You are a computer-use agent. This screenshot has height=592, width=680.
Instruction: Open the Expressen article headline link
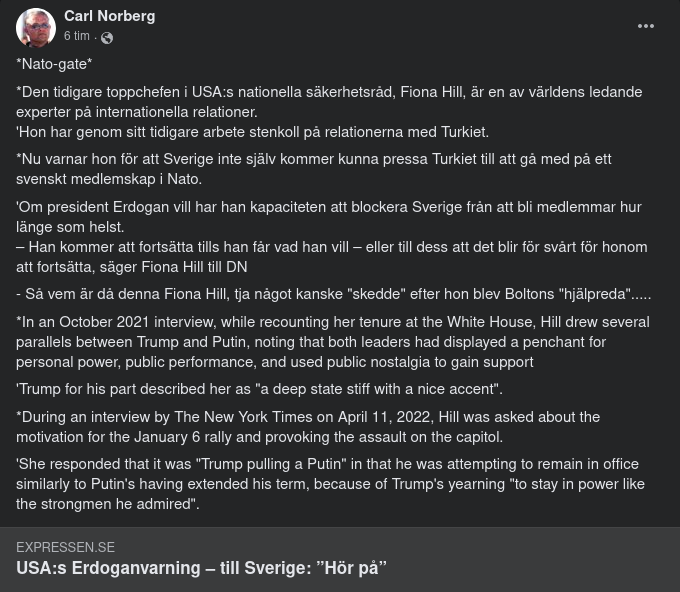tap(201, 568)
